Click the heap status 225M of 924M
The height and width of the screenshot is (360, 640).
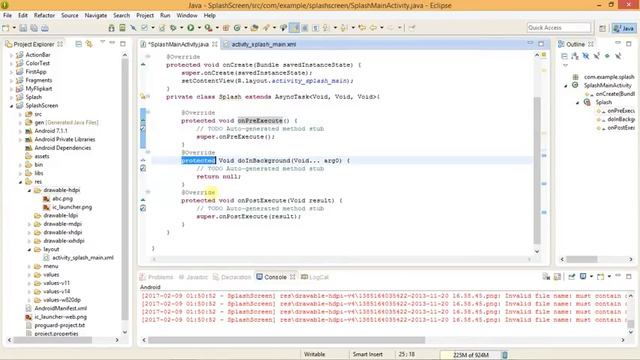pyautogui.click(x=470, y=355)
